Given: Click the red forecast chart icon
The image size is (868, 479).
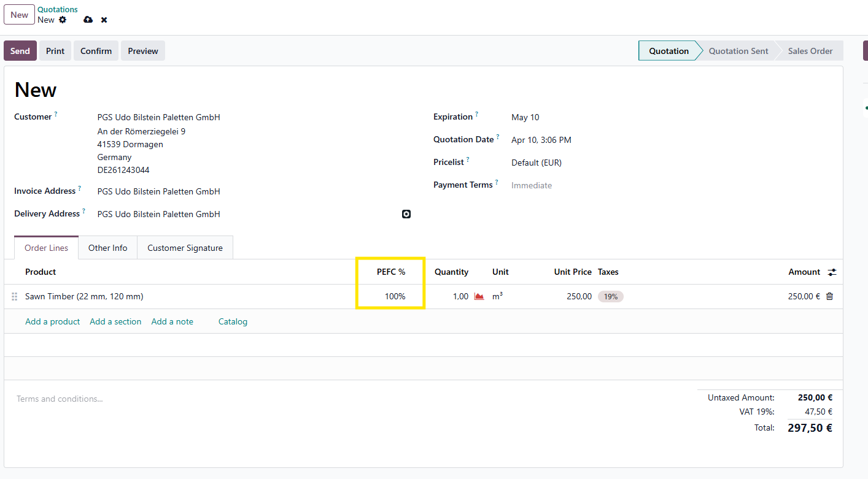Looking at the screenshot, I should click(x=479, y=297).
